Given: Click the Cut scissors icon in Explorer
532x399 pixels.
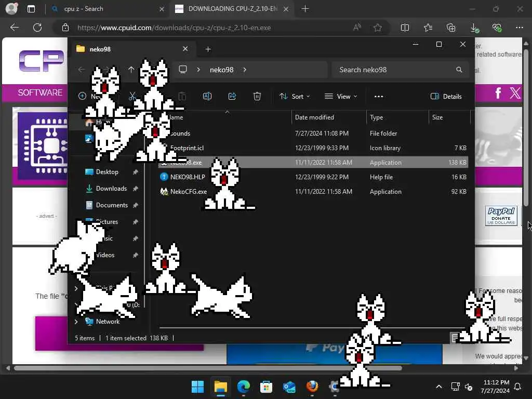Looking at the screenshot, I should point(132,96).
